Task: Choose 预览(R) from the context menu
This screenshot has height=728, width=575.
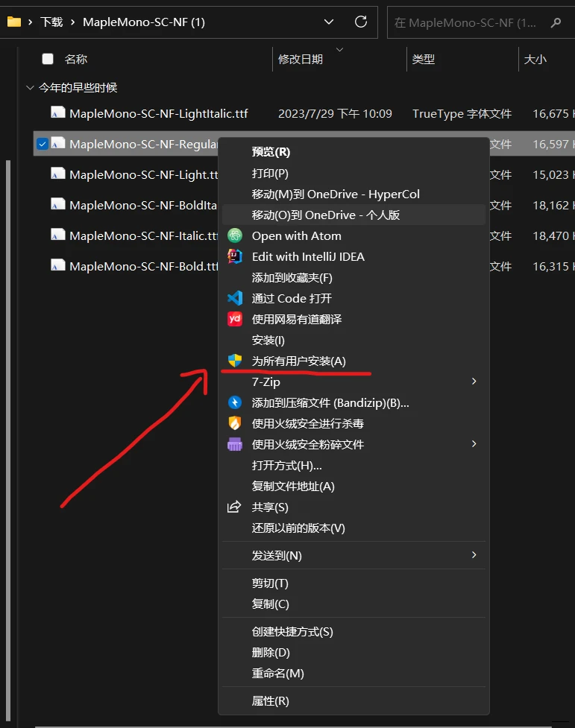Action: pyautogui.click(x=354, y=152)
